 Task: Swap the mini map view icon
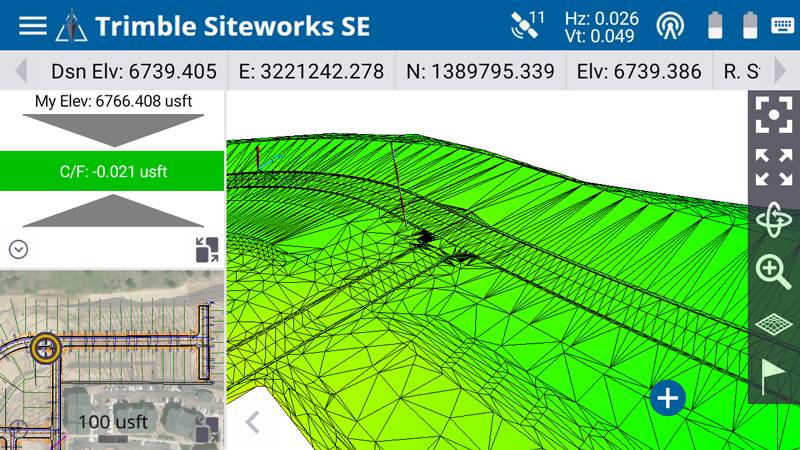(208, 429)
